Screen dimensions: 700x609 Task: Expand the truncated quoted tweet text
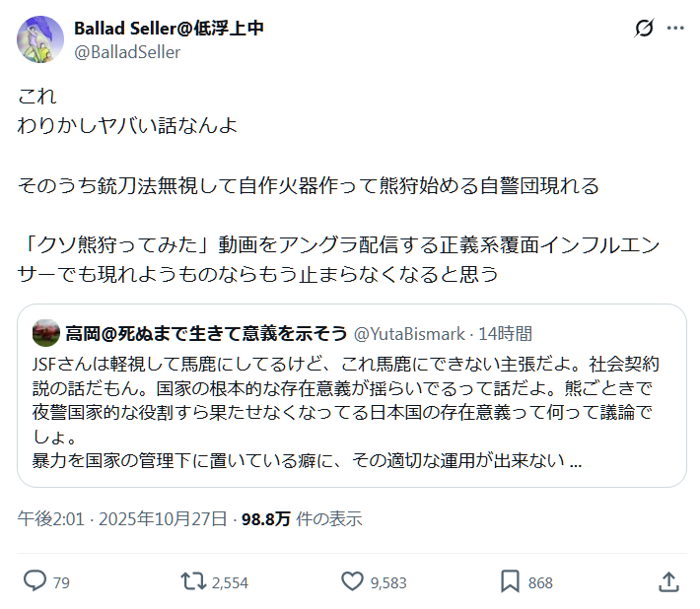(x=576, y=460)
